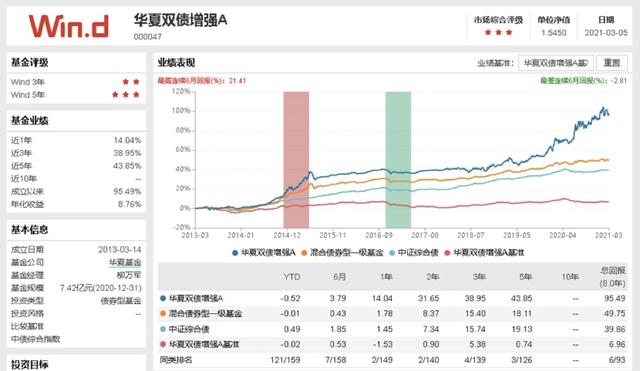Click the 华夏双债增强A table row label
640x371 pixels.
pyautogui.click(x=196, y=298)
